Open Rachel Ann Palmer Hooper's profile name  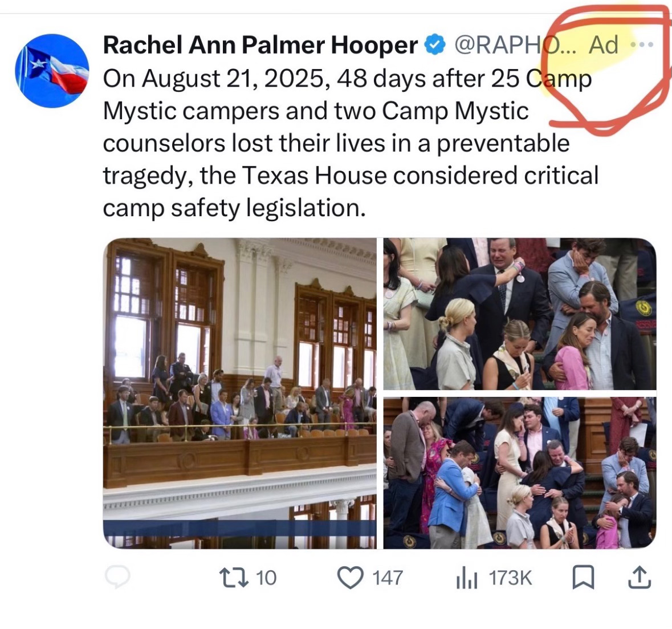[x=260, y=44]
